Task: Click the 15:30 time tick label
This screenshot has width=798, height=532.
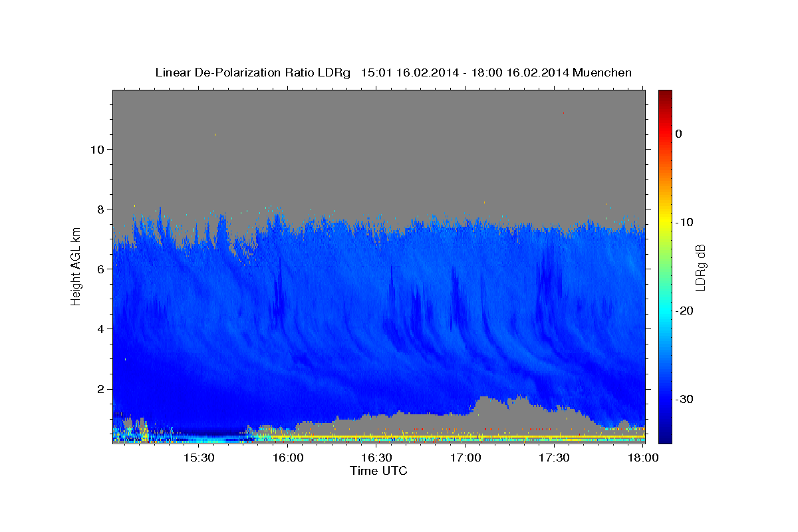Action: 198,458
